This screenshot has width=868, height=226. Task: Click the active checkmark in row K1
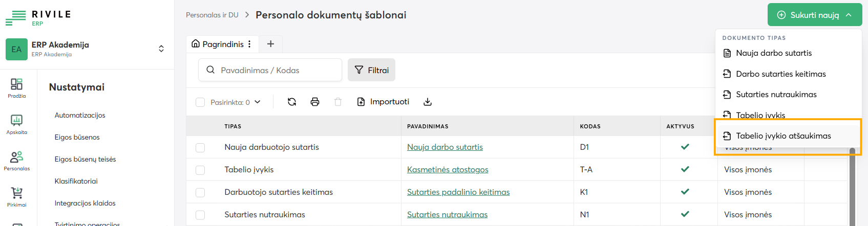[685, 192]
